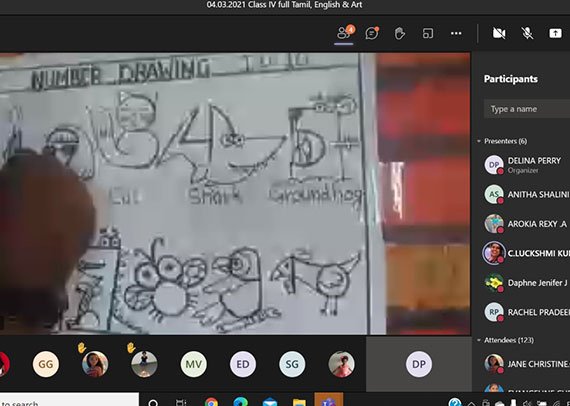The width and height of the screenshot is (570, 406).
Task: Click the DP video tile
Action: (x=419, y=363)
